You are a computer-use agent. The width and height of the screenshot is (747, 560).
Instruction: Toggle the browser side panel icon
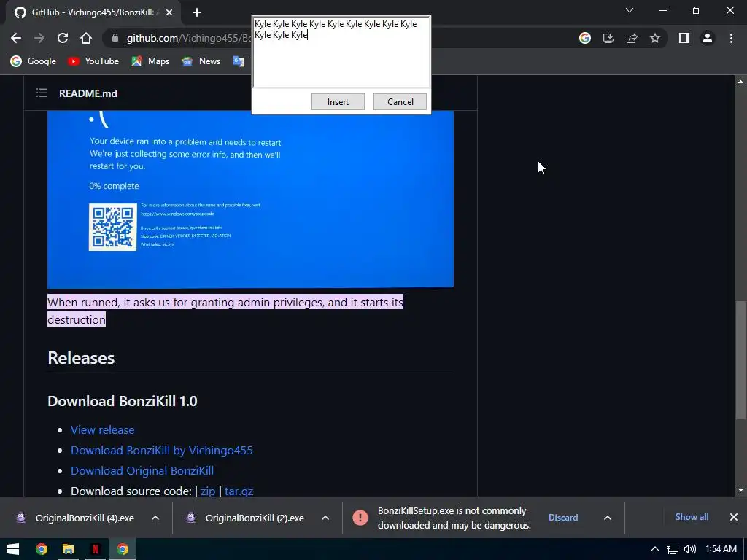[684, 38]
